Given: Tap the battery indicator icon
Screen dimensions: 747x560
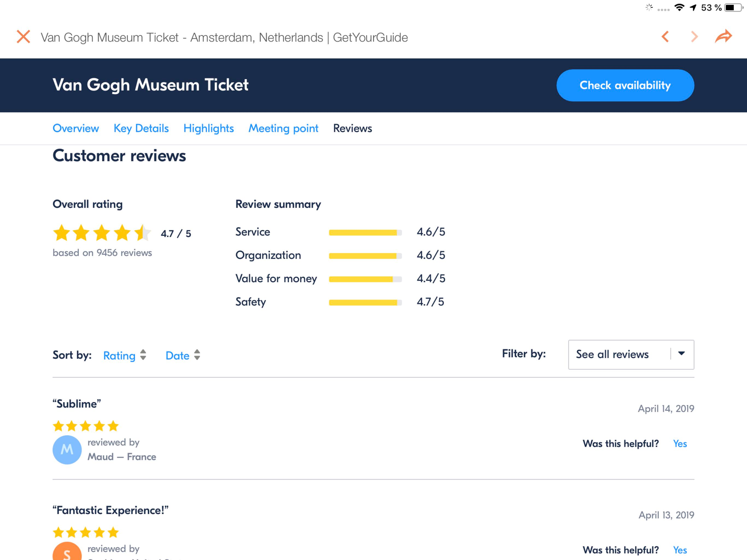Looking at the screenshot, I should [x=733, y=7].
